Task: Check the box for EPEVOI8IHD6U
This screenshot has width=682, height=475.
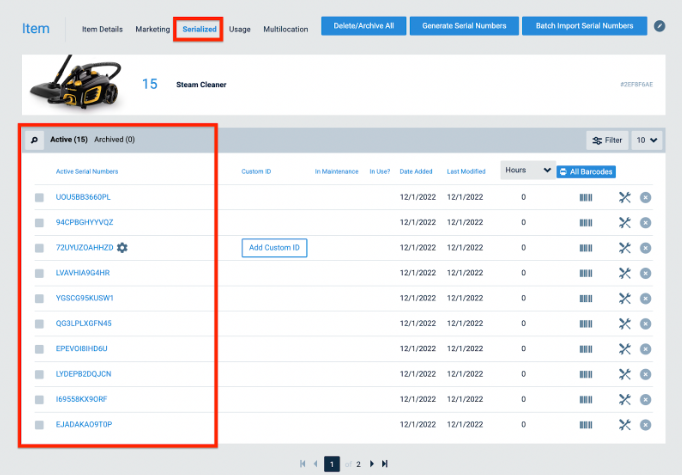Action: tap(39, 349)
